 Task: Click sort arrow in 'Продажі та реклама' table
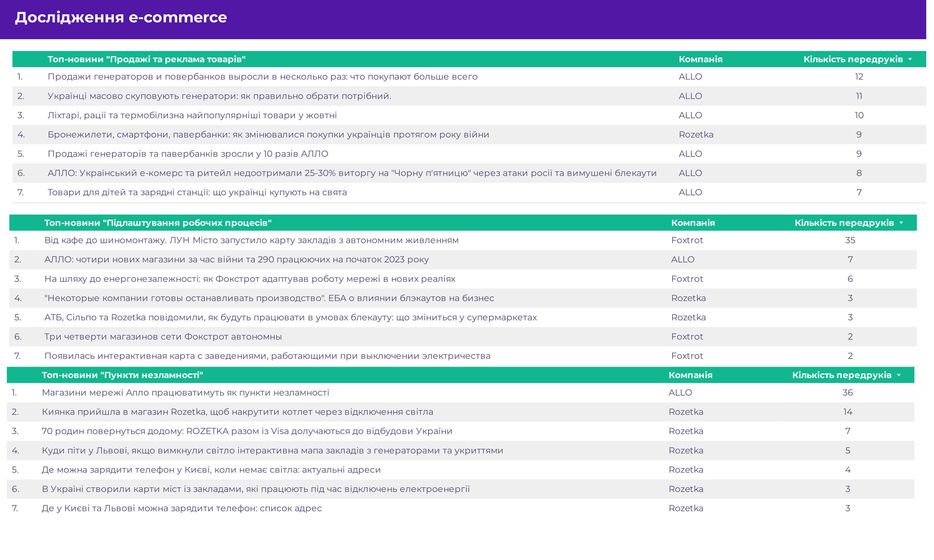[x=910, y=59]
